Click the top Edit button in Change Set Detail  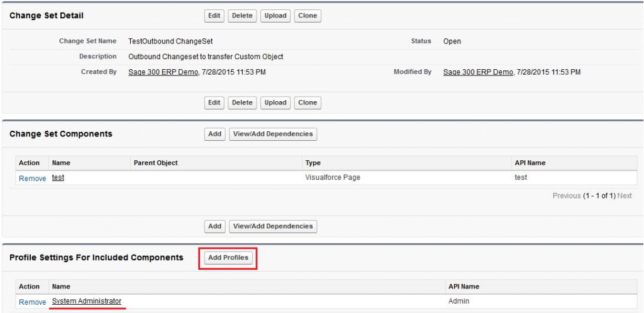(x=214, y=16)
